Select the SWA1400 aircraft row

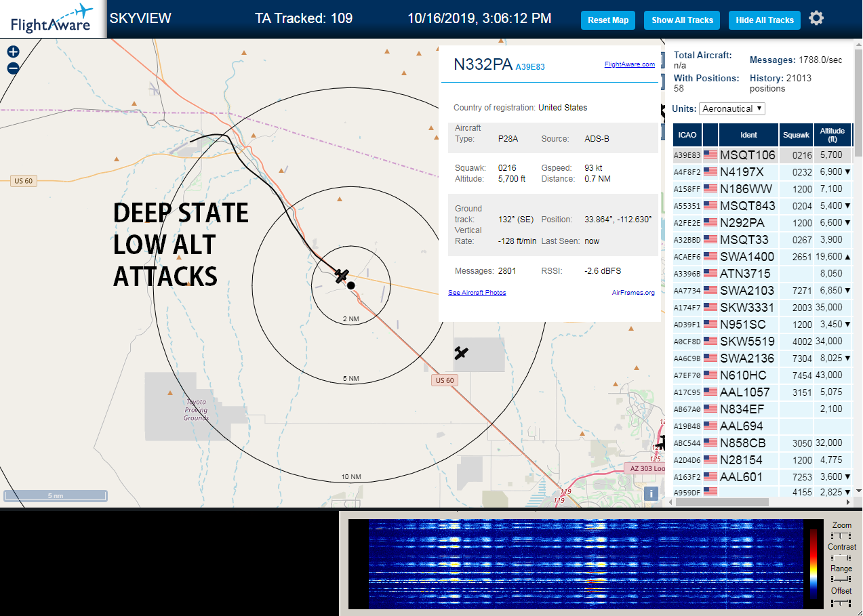(x=762, y=257)
